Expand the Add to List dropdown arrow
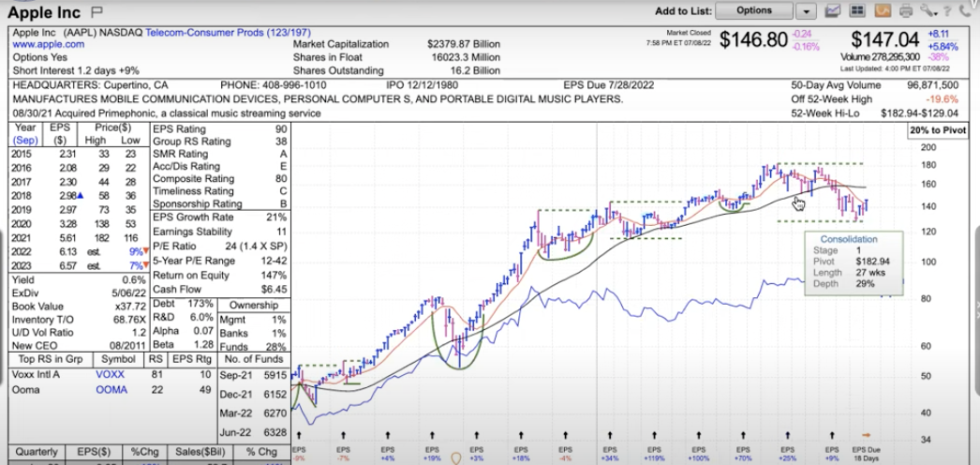The height and width of the screenshot is (465, 980). click(806, 11)
